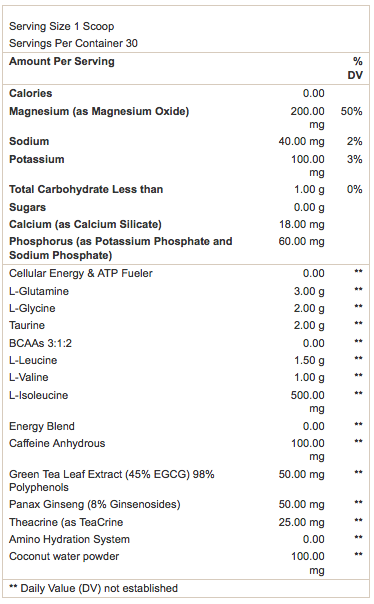Screen dimensions: 374x604
Task: Click the 50% daily value for Magnesium
Action: [351, 111]
